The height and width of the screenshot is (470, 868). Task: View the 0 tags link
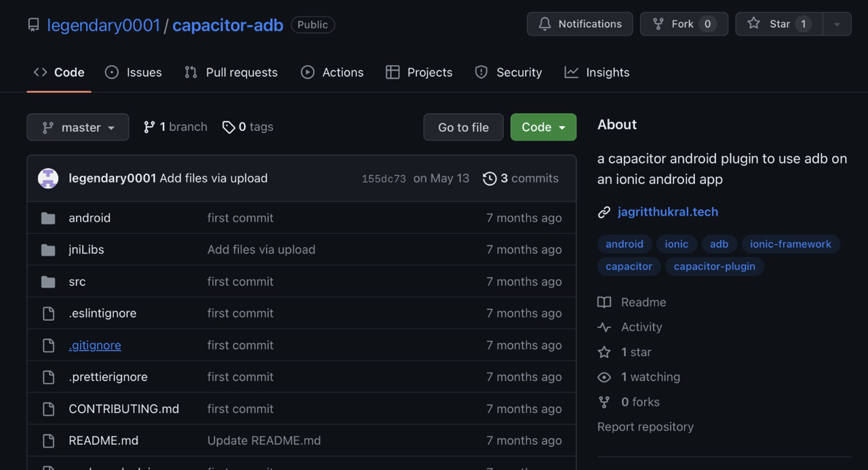click(248, 127)
